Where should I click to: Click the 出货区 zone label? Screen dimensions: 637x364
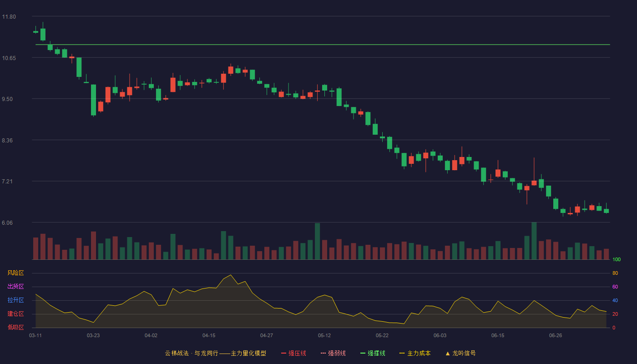pyautogui.click(x=15, y=287)
